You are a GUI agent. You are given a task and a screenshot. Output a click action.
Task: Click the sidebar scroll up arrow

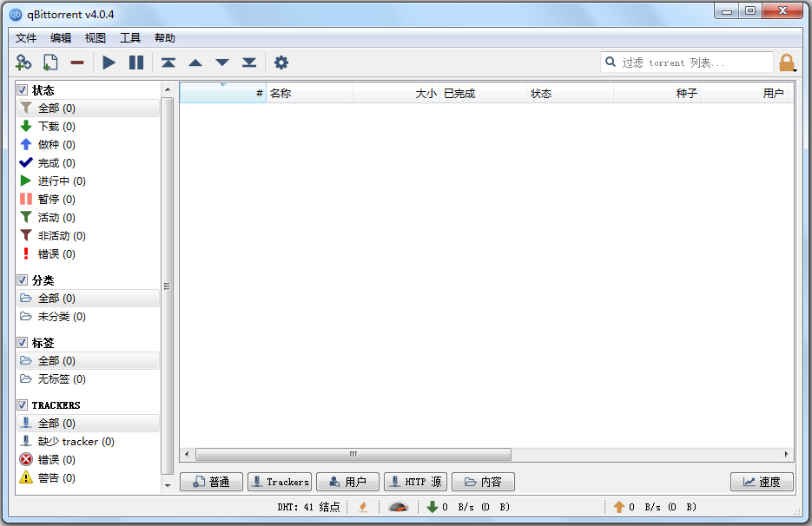pyautogui.click(x=168, y=89)
